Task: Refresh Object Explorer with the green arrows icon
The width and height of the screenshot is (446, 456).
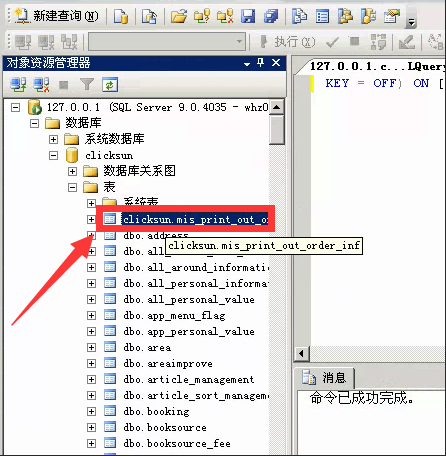Action: tap(110, 84)
